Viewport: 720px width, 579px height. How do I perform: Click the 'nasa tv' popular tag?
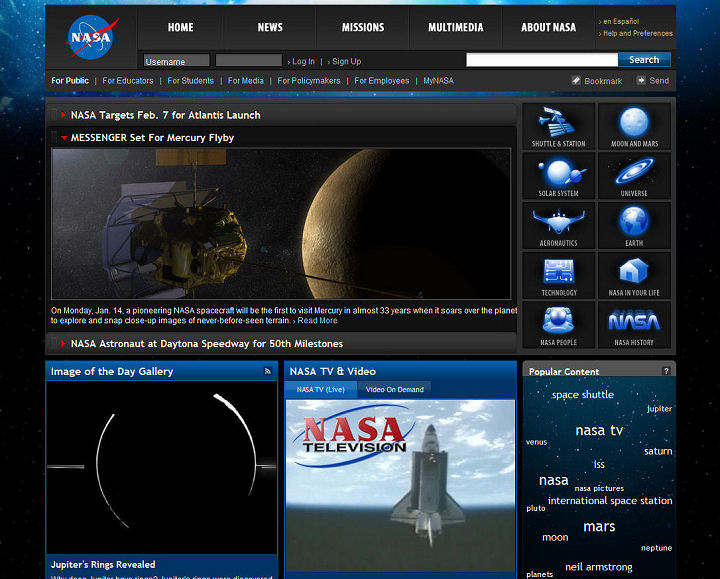[599, 430]
